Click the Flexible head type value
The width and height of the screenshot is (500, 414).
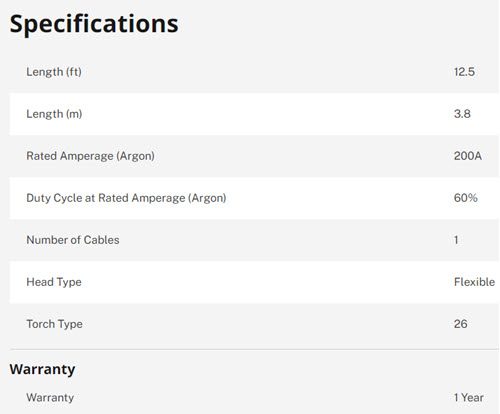coord(474,282)
